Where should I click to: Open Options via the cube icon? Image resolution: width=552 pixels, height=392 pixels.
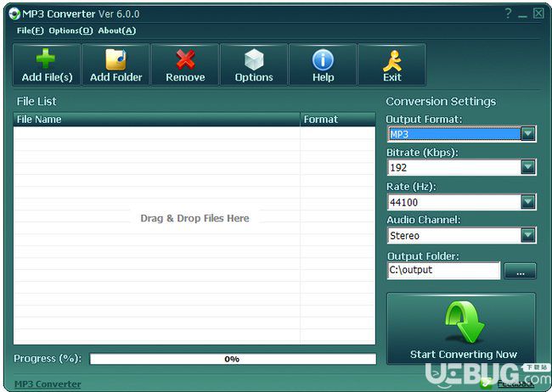254,64
